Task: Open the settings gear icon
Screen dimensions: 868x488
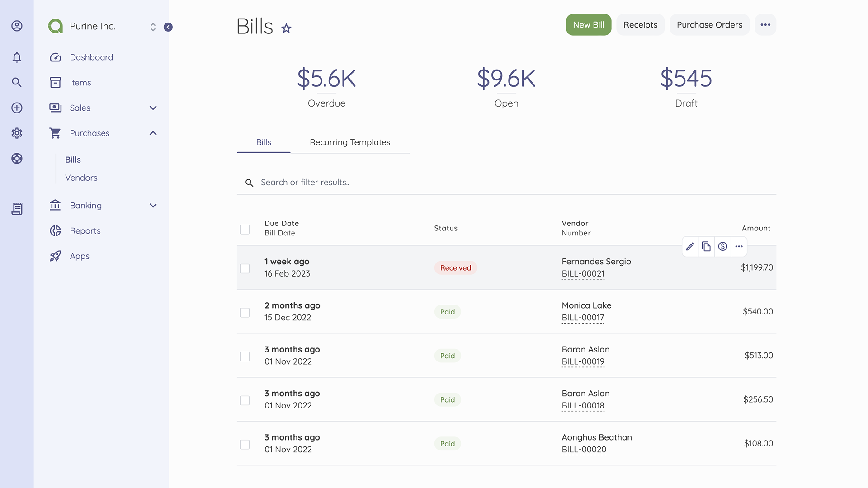Action: coord(17,133)
